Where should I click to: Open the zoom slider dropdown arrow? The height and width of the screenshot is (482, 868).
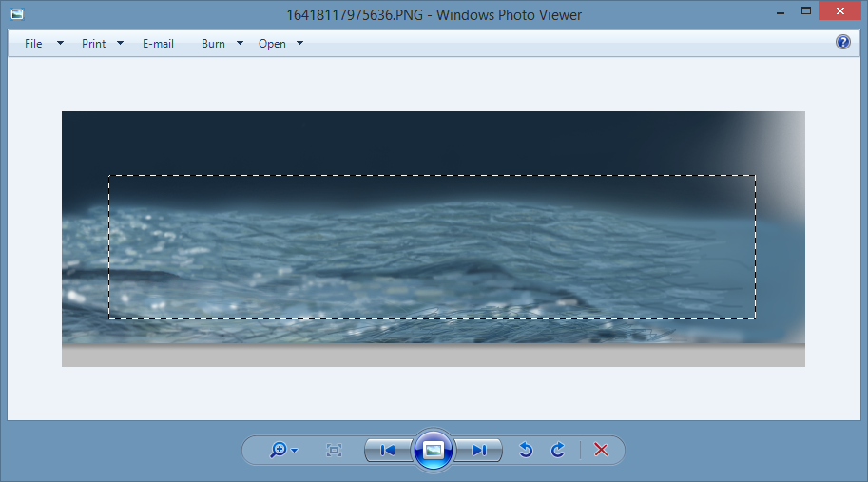click(x=295, y=452)
